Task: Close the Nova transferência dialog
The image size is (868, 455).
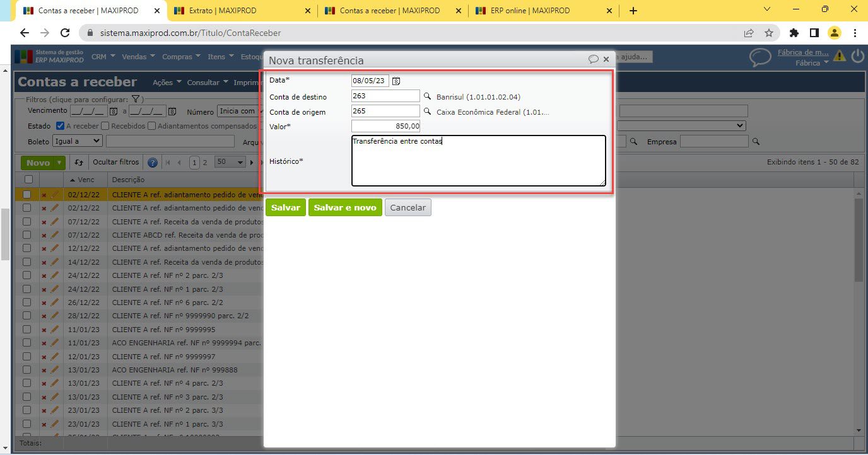Action: pyautogui.click(x=606, y=59)
